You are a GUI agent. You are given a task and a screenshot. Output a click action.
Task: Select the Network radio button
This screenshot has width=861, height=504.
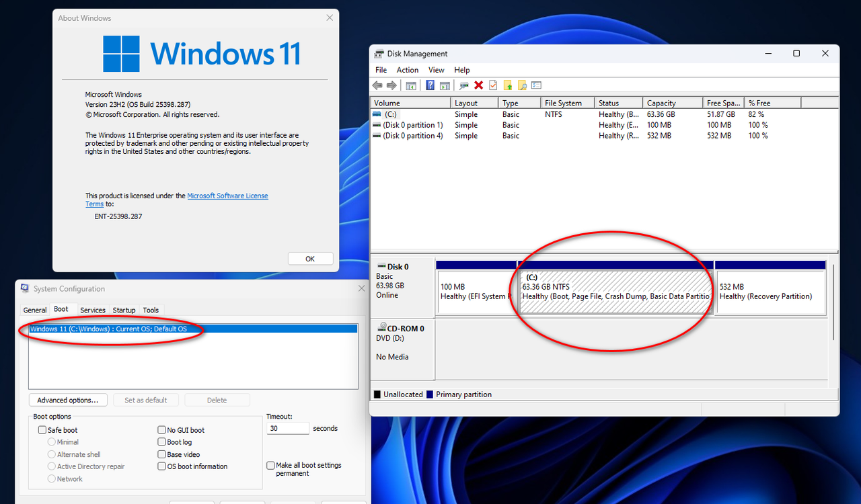52,479
